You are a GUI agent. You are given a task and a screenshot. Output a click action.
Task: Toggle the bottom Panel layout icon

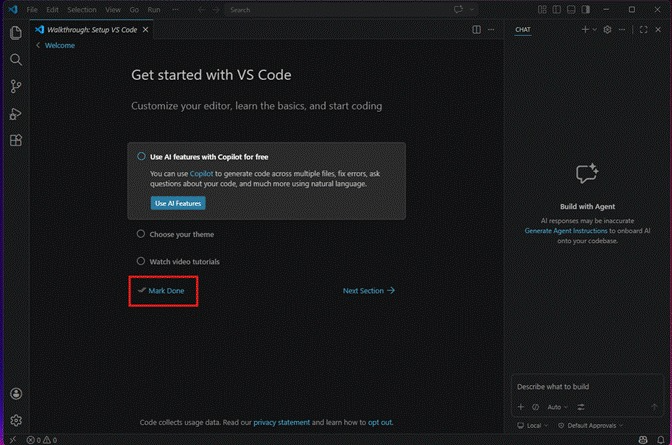pyautogui.click(x=571, y=9)
